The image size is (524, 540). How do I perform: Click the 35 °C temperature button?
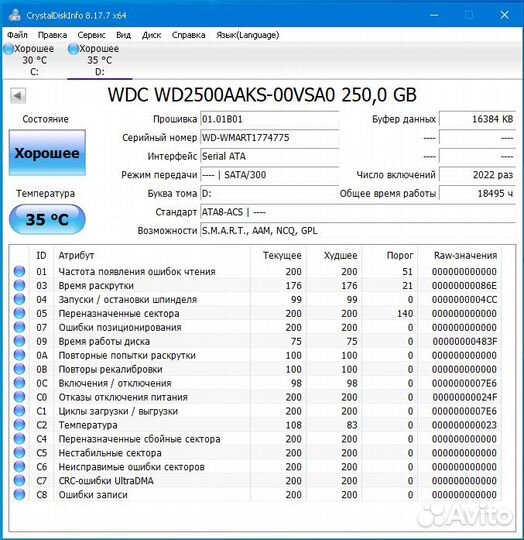pyautogui.click(x=47, y=219)
